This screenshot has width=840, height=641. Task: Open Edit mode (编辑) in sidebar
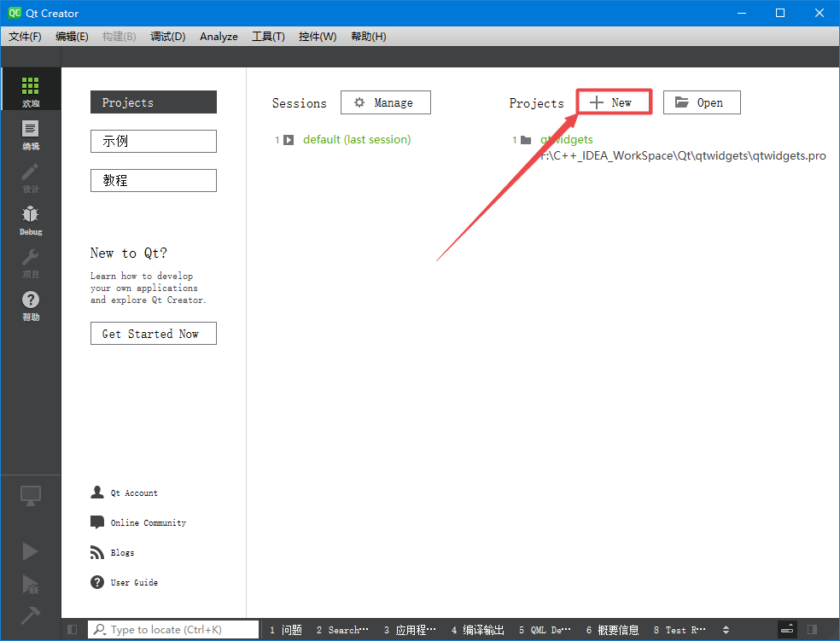(31, 133)
